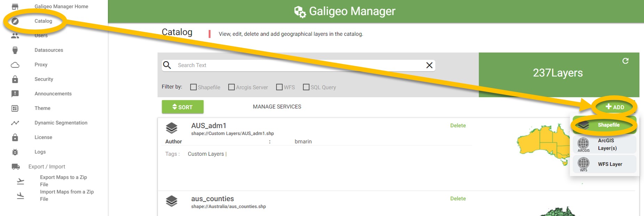This screenshot has height=216, width=644.
Task: Enable the Arcgis Server filter checkbox
Action: point(231,87)
